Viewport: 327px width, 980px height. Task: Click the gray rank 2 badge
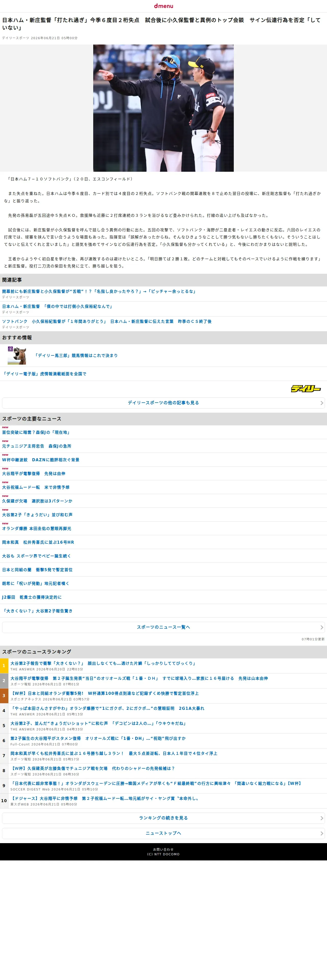click(4, 681)
